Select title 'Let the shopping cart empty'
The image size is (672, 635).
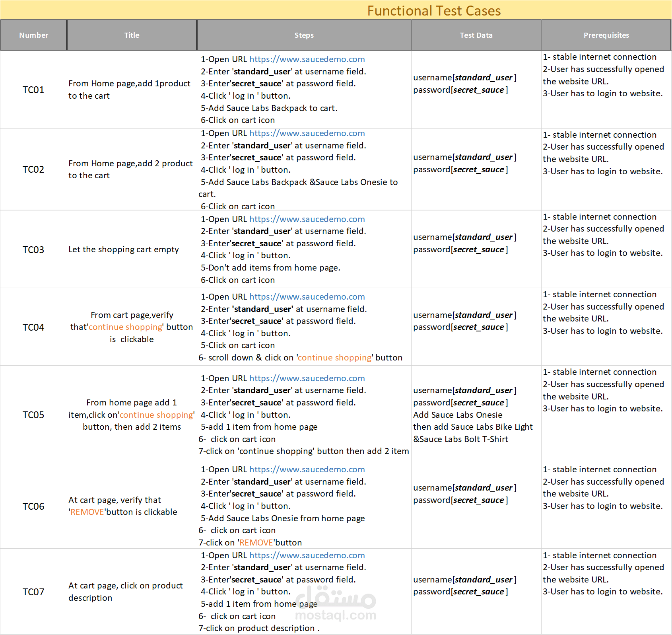pyautogui.click(x=124, y=249)
